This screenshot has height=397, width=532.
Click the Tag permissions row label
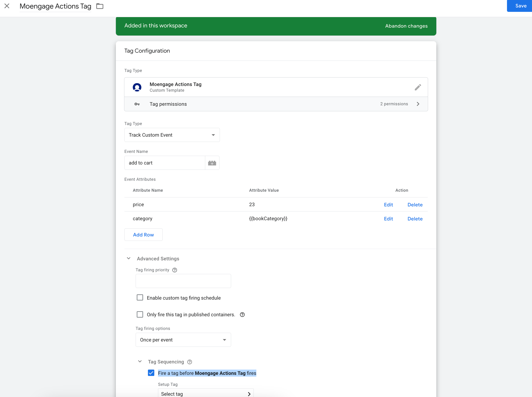pyautogui.click(x=168, y=104)
